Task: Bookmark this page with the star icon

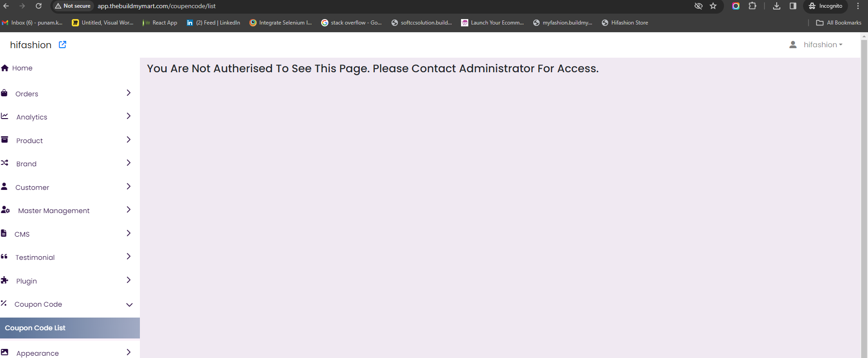Action: coord(713,6)
